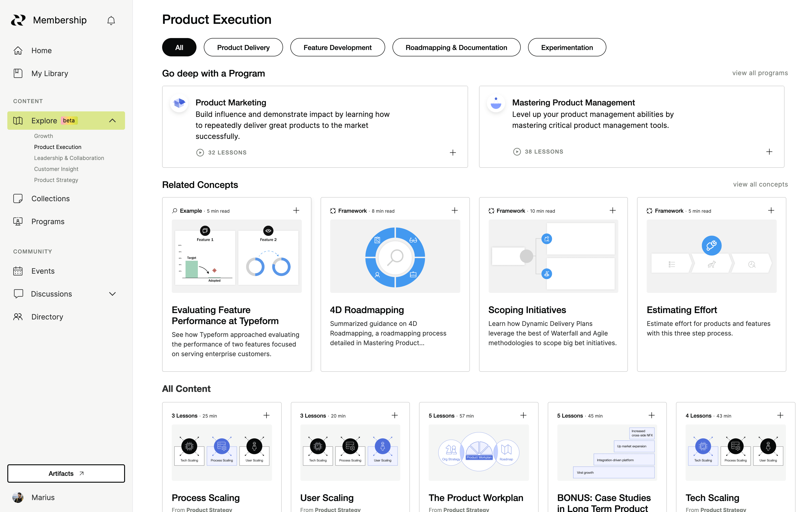Click the Events calendar icon

point(18,271)
